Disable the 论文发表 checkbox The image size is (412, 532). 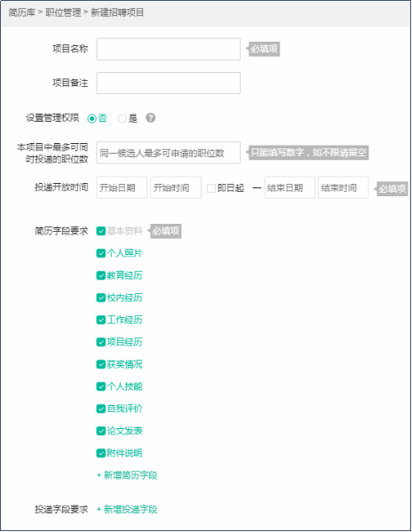point(101,431)
